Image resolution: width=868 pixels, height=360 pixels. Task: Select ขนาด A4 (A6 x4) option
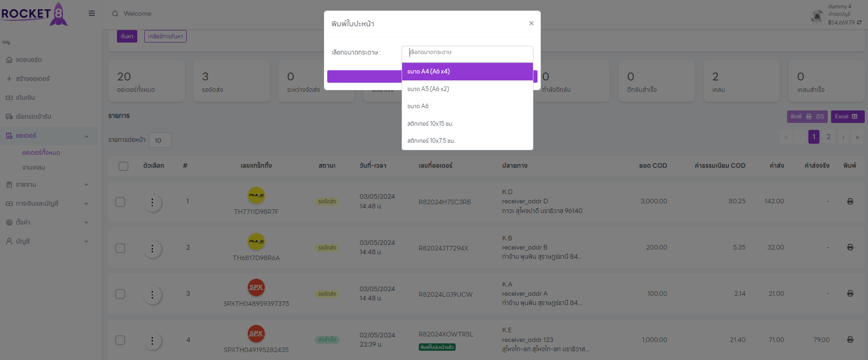pyautogui.click(x=467, y=72)
